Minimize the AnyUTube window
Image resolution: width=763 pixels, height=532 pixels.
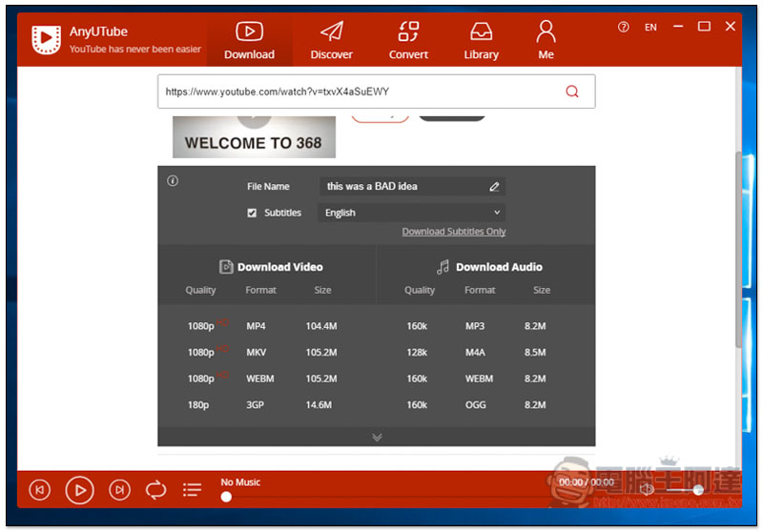click(678, 27)
